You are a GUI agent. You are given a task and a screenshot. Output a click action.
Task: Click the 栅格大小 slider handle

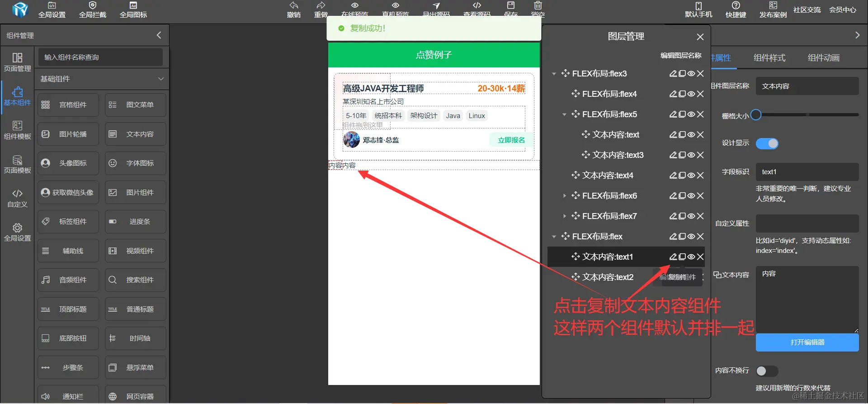[756, 115]
